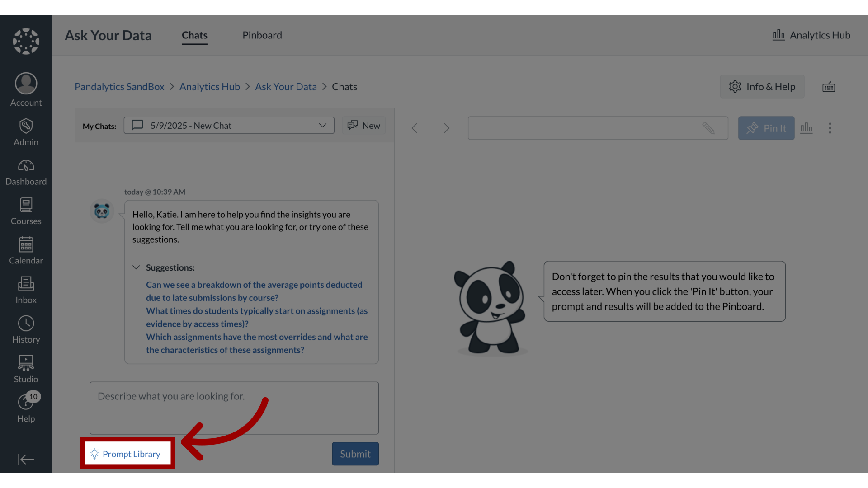Screen dimensions: 868x488
Task: Open the My Chats dropdown
Action: (229, 126)
